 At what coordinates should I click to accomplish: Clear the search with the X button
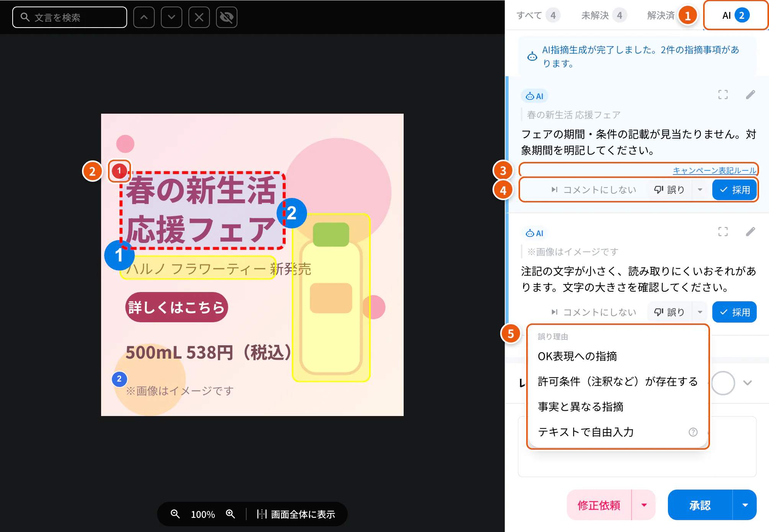tap(199, 17)
